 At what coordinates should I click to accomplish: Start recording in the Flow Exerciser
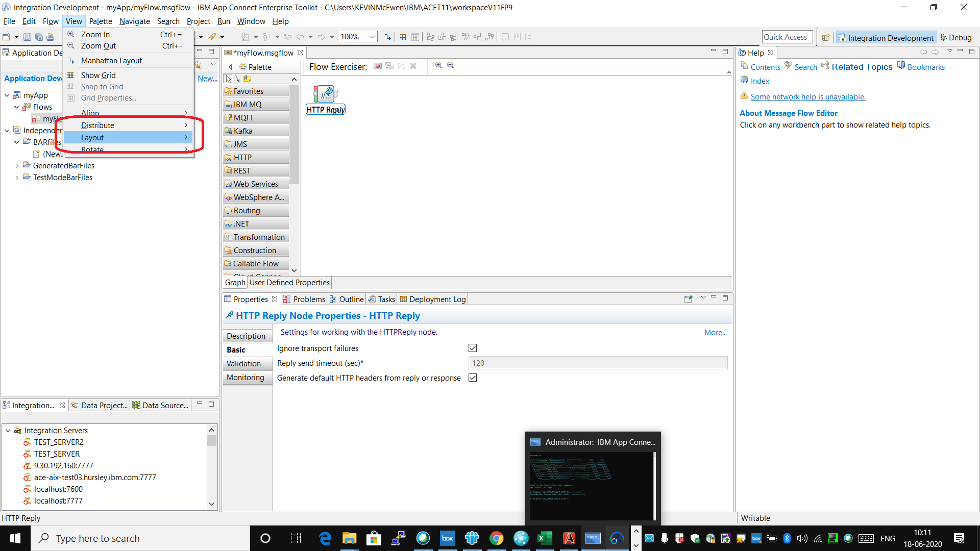(377, 66)
